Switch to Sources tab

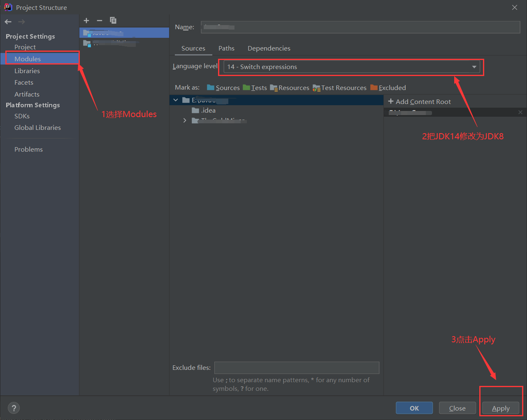(193, 48)
